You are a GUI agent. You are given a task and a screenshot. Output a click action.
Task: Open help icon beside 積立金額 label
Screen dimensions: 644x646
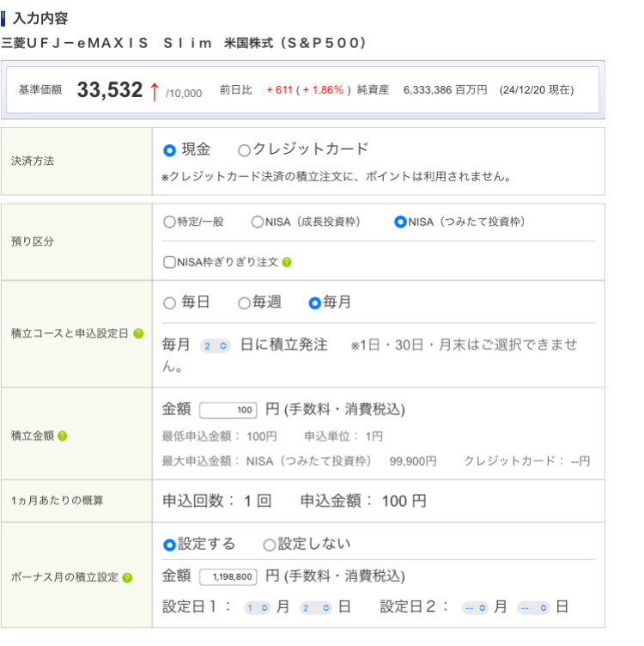coord(63,436)
